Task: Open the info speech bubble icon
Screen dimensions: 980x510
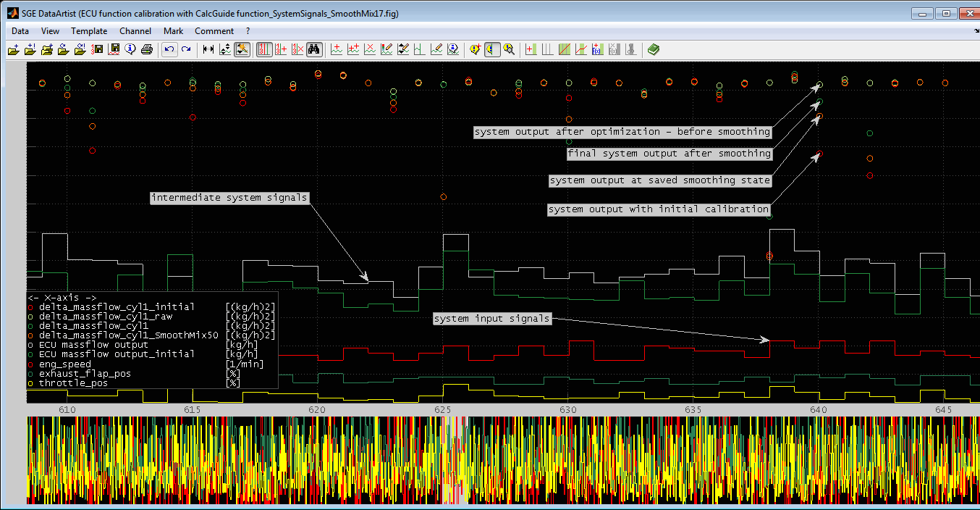Action: [x=130, y=49]
